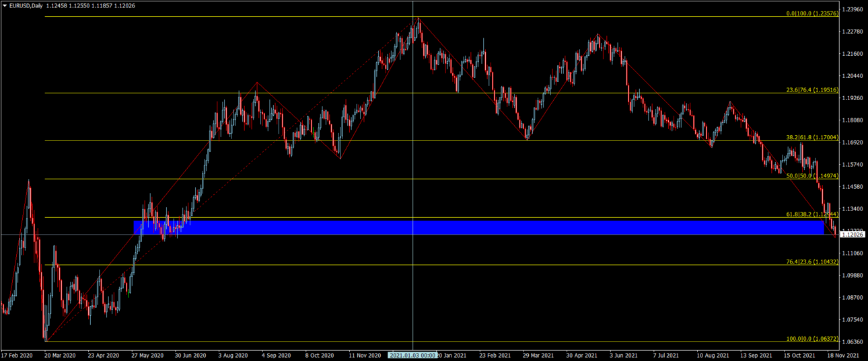
Task: Click the 1.20440 price axis value
Action: [853, 76]
